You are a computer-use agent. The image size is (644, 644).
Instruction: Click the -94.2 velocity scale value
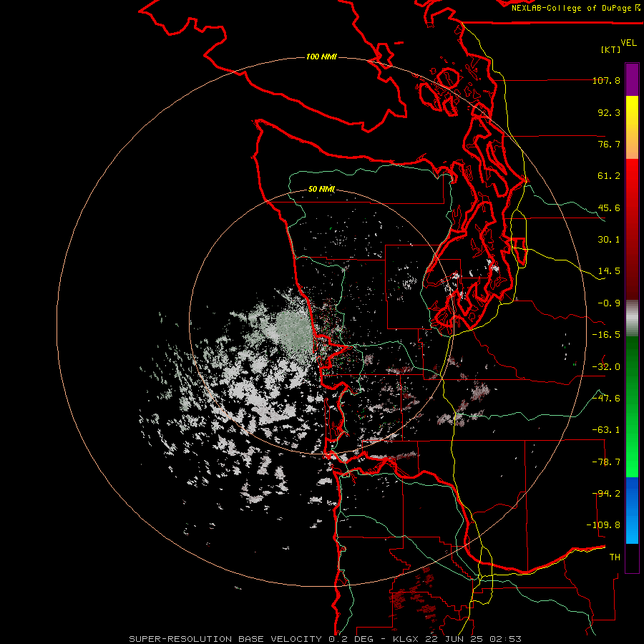click(x=606, y=494)
